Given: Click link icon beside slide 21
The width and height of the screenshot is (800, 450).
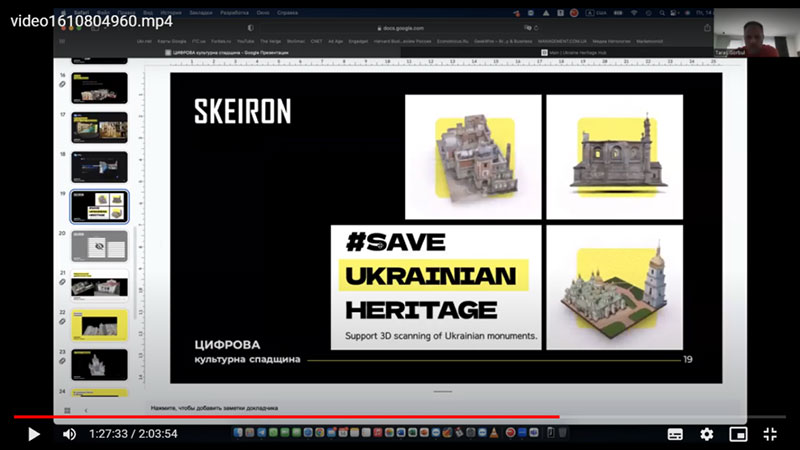Looking at the screenshot, I should (x=62, y=282).
